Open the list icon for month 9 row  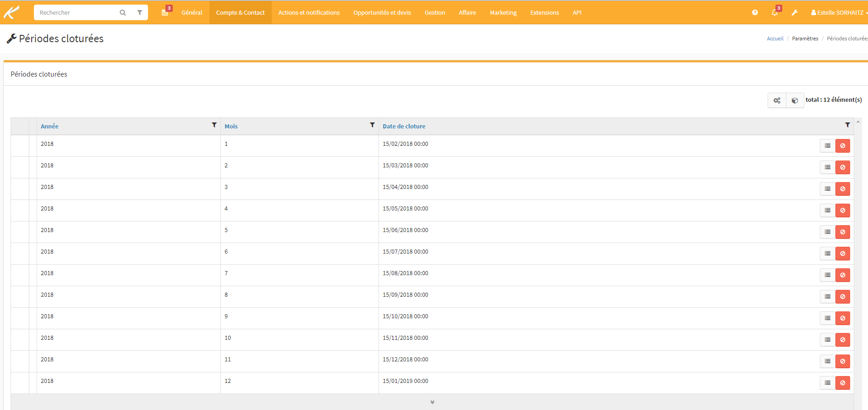tap(828, 318)
